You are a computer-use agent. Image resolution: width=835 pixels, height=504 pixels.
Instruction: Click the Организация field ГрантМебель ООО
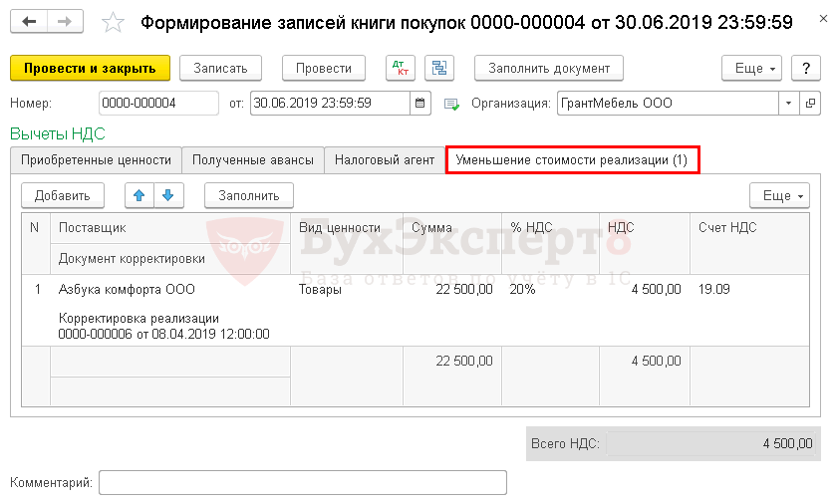pos(668,104)
